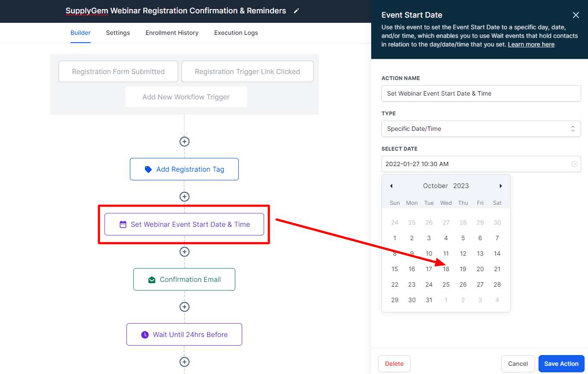
Task: Select October 5 in the date picker
Action: [x=463, y=238]
